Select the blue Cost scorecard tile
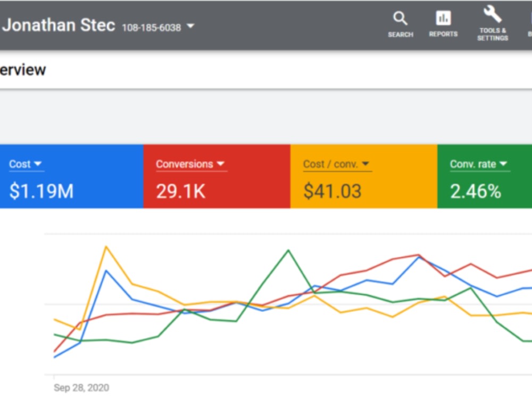 coord(72,177)
